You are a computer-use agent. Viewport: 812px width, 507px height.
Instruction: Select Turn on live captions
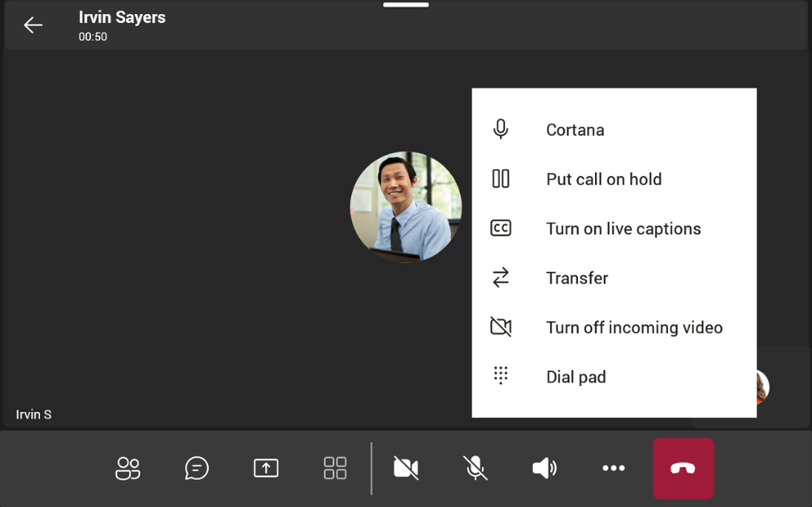pyautogui.click(x=623, y=229)
